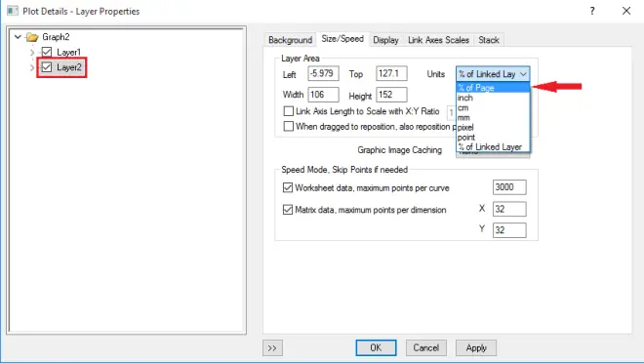Viewport: 644px width, 363px height.
Task: Close the Plot Details dialog
Action: point(625,11)
